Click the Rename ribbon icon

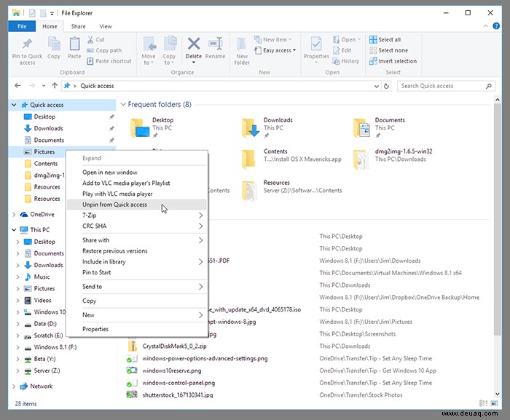[216, 44]
